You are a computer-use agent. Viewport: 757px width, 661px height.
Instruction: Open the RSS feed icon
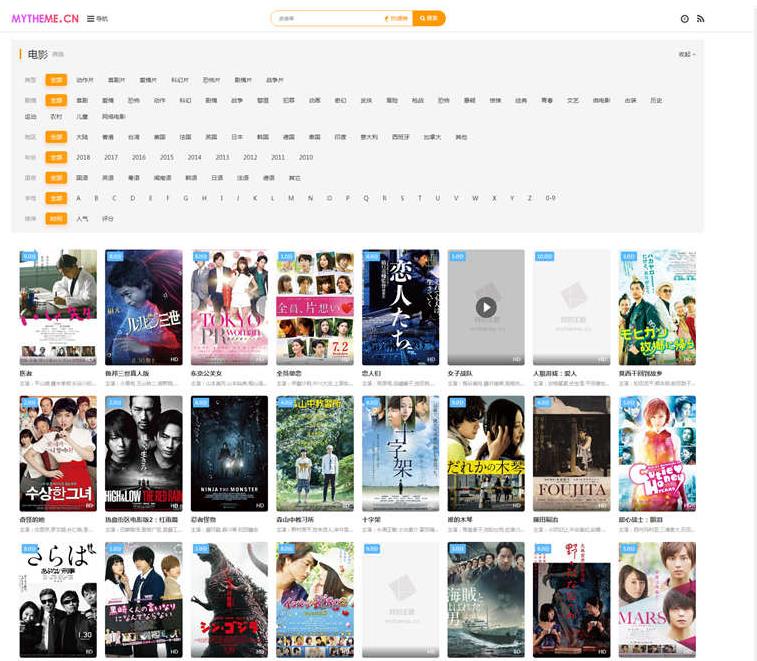pyautogui.click(x=700, y=19)
